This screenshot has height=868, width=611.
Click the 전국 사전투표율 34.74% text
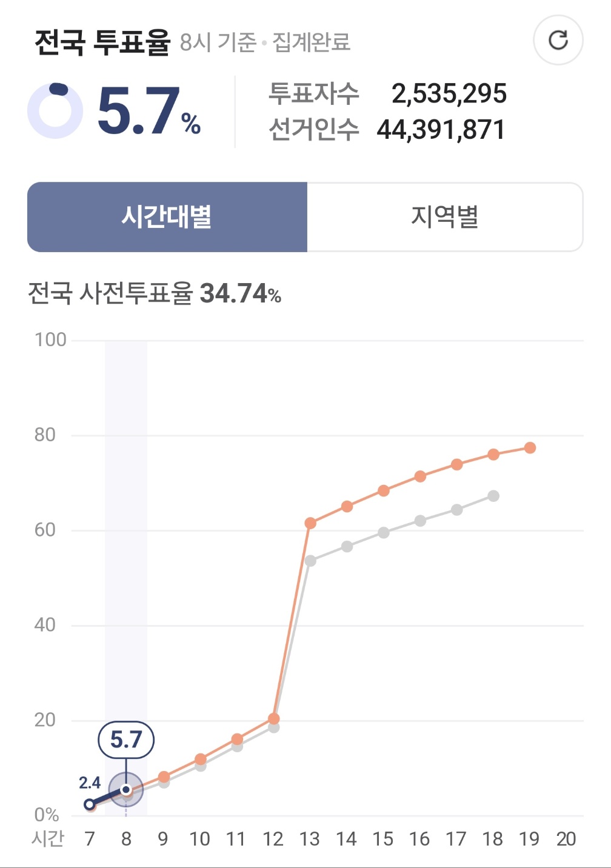tap(155, 293)
